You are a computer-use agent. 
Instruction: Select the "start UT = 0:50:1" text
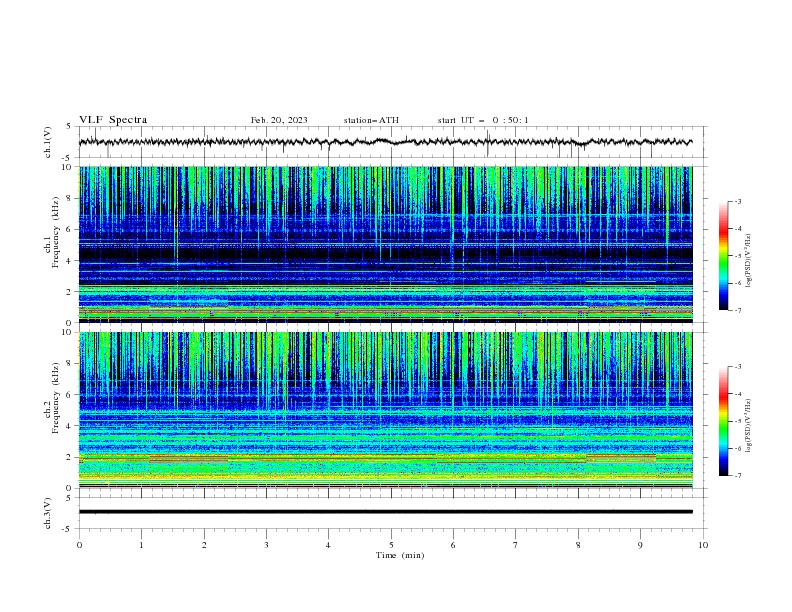tap(483, 120)
